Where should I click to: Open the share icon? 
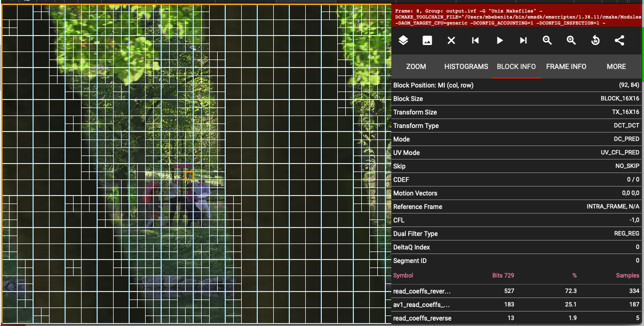(x=619, y=40)
